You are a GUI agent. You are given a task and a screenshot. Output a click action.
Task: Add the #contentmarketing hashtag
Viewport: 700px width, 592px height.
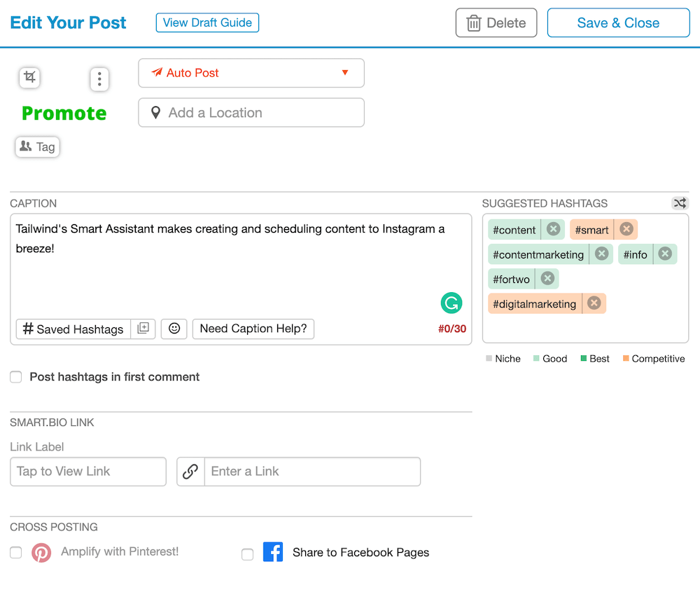pos(538,254)
